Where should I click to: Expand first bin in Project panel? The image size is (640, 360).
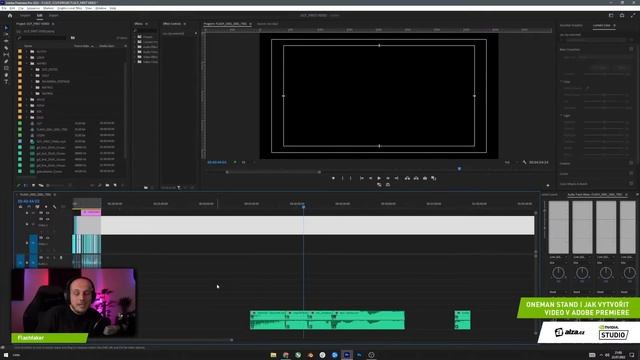click(x=27, y=52)
